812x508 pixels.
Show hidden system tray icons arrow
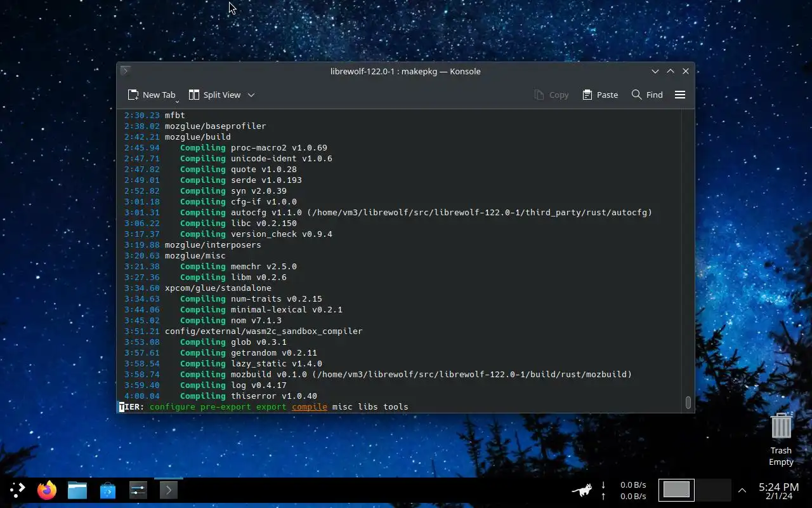tap(742, 490)
